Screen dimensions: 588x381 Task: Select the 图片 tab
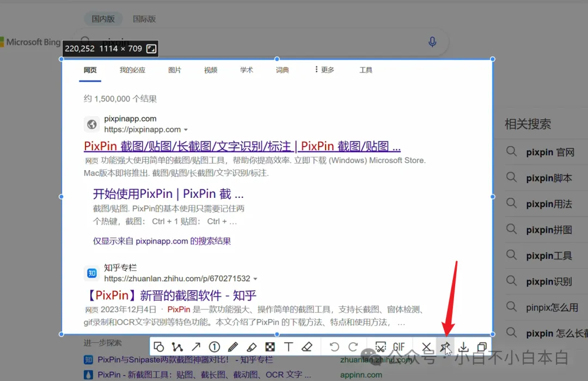175,70
